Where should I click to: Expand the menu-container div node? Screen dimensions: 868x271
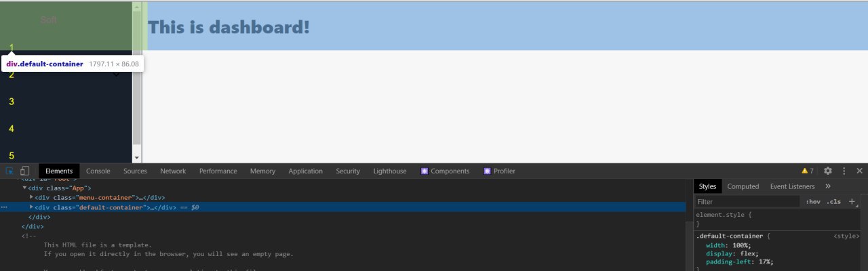coord(32,197)
